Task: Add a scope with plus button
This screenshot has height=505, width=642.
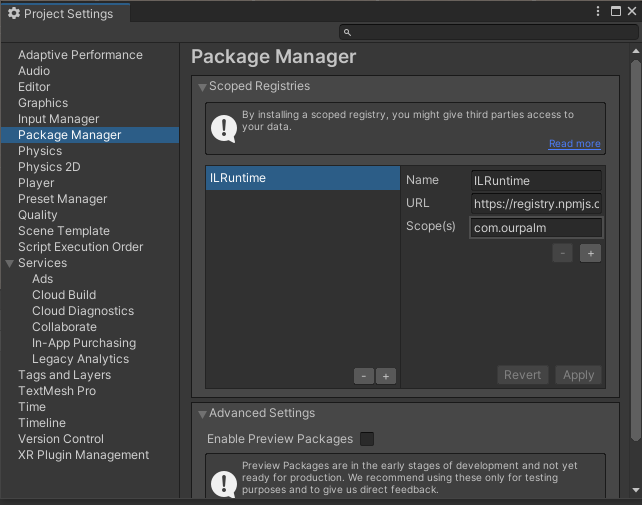Action: pyautogui.click(x=590, y=253)
